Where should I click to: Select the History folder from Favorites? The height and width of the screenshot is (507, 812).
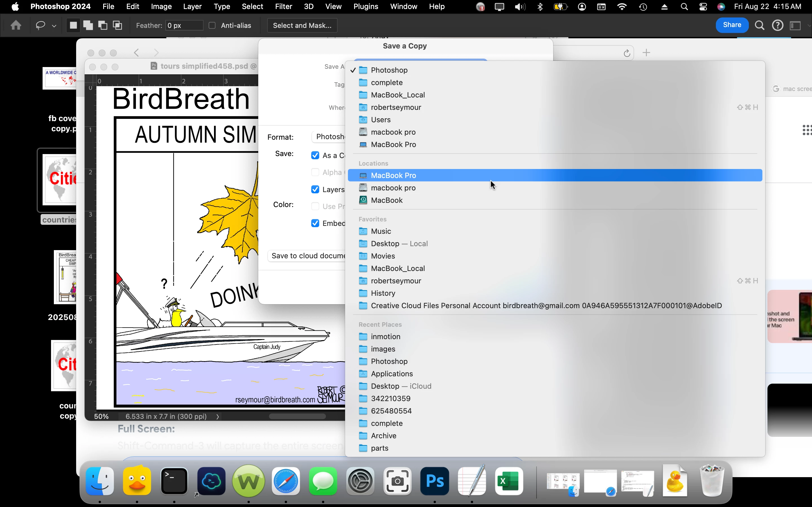(383, 293)
